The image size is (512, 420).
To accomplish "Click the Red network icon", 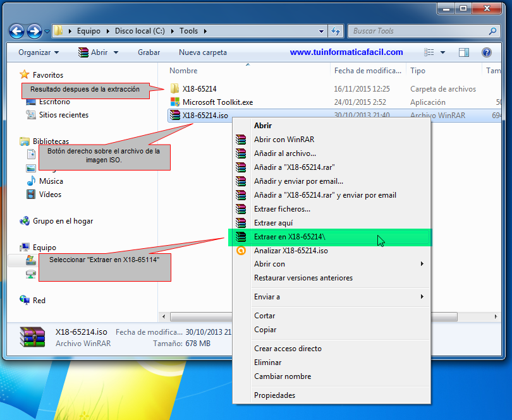I will [25, 300].
